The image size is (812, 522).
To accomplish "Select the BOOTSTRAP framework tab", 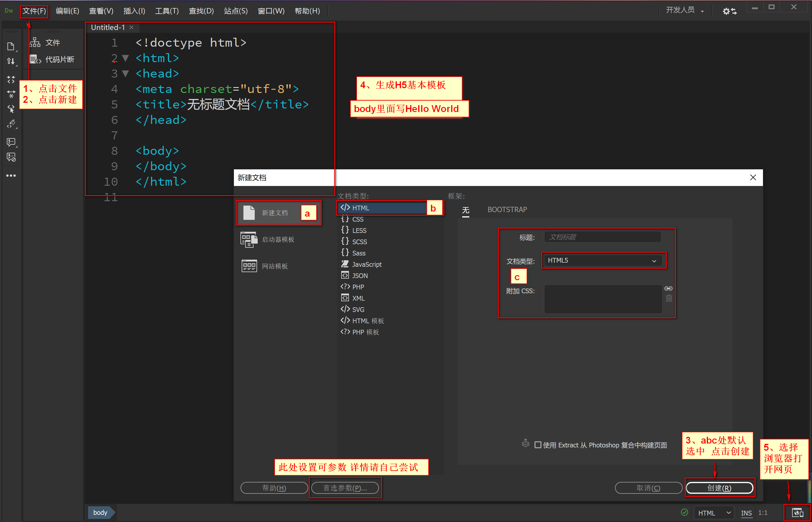I will 507,210.
